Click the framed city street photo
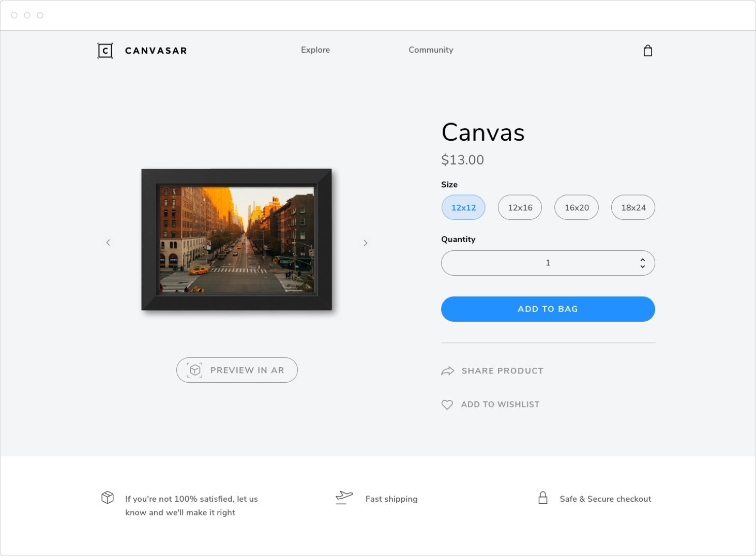 point(237,239)
